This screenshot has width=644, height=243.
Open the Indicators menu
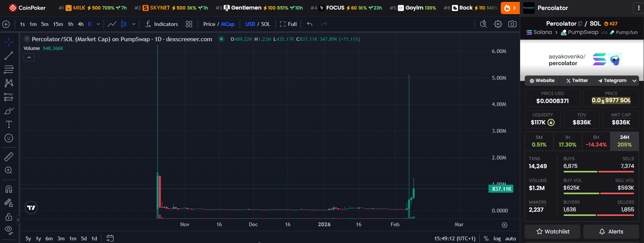click(x=162, y=24)
